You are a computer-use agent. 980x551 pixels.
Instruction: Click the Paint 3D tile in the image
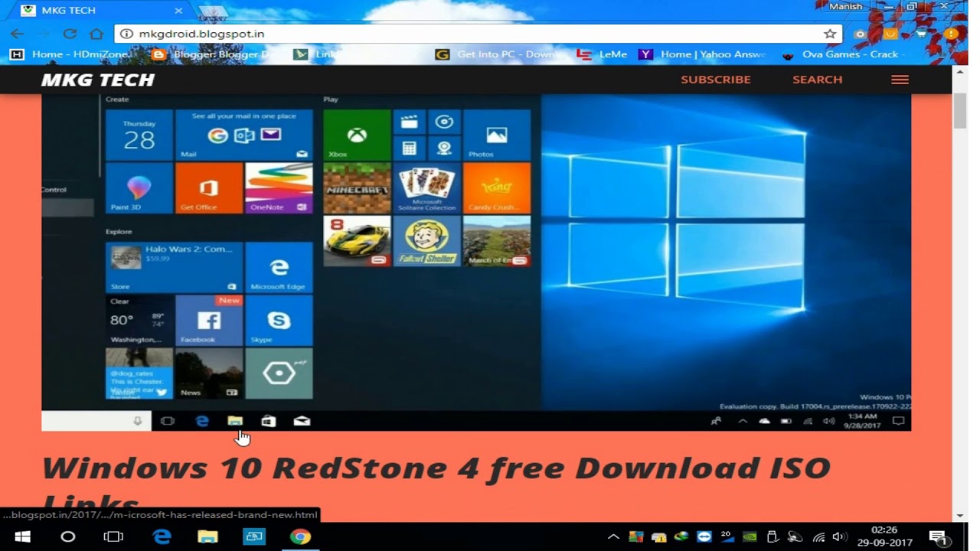point(139,187)
